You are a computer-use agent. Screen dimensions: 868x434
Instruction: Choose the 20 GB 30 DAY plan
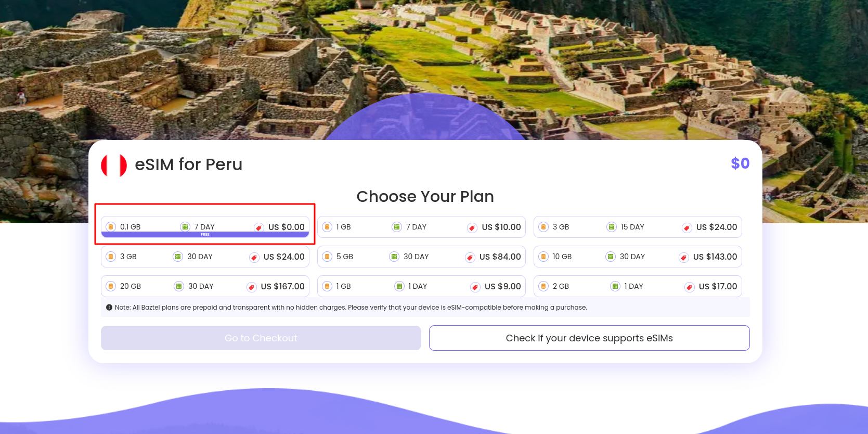click(x=205, y=286)
